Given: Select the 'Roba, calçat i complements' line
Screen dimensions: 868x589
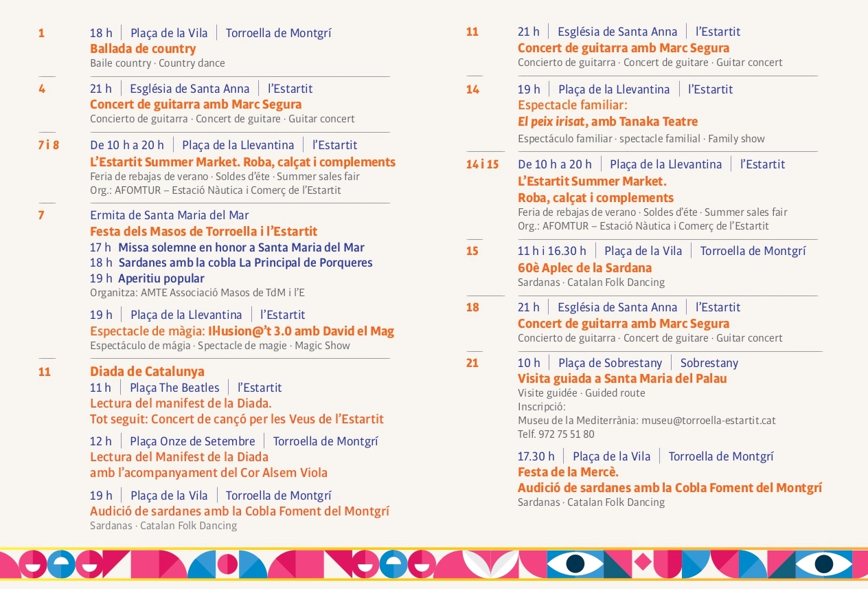Looking at the screenshot, I should coord(595,198).
